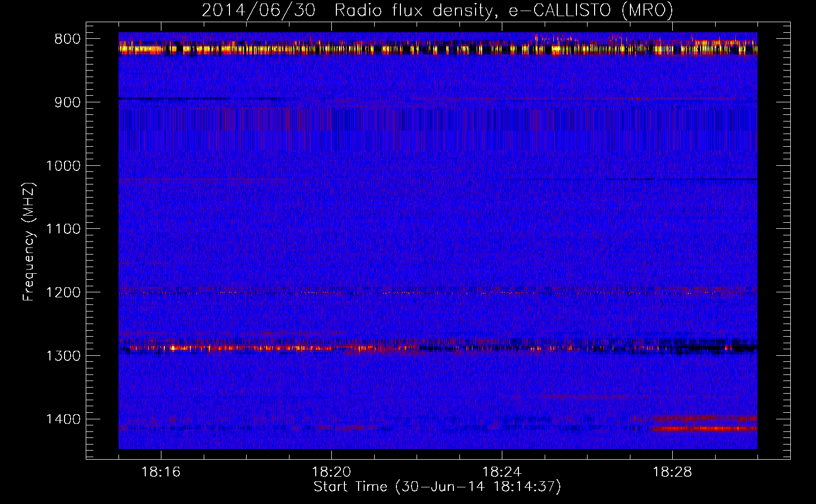
Task: Click the plot title '2014/06/30 Radio flux density, e-CALLISTO (MRO)'
Action: coord(437,11)
